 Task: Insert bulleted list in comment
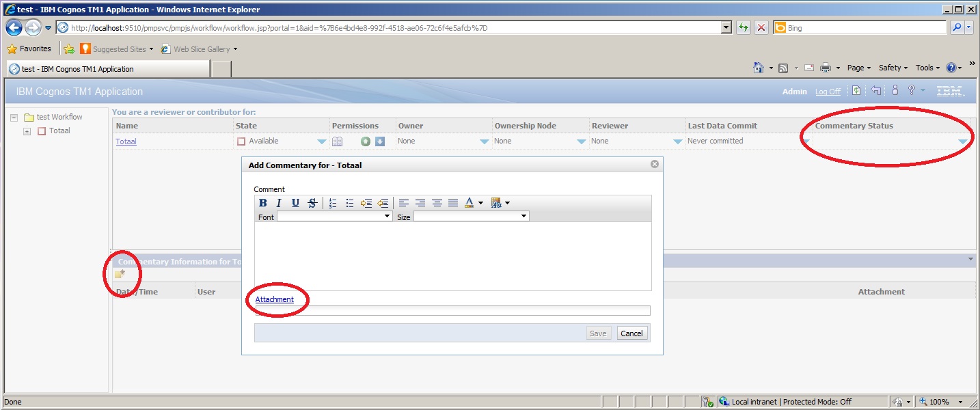click(x=349, y=203)
